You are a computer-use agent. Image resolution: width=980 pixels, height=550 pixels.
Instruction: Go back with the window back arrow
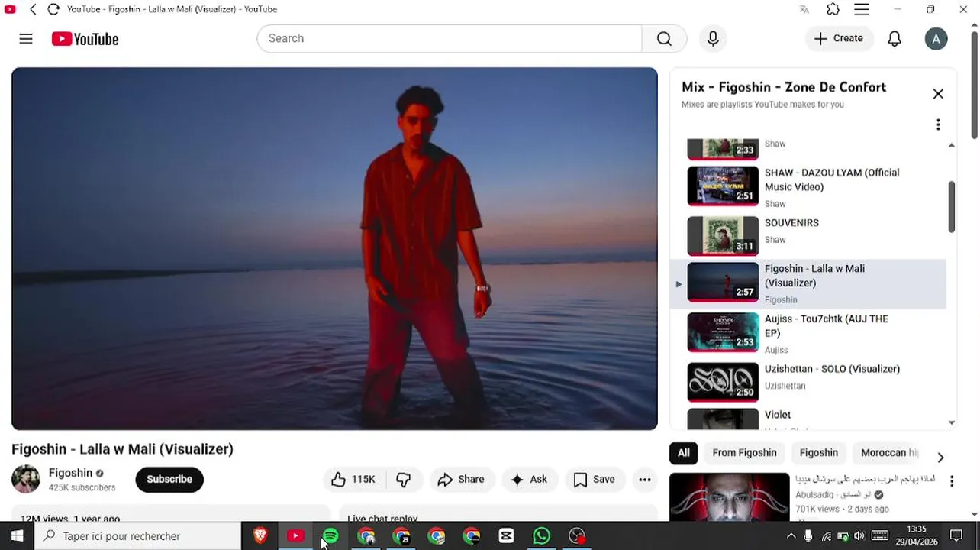(33, 9)
